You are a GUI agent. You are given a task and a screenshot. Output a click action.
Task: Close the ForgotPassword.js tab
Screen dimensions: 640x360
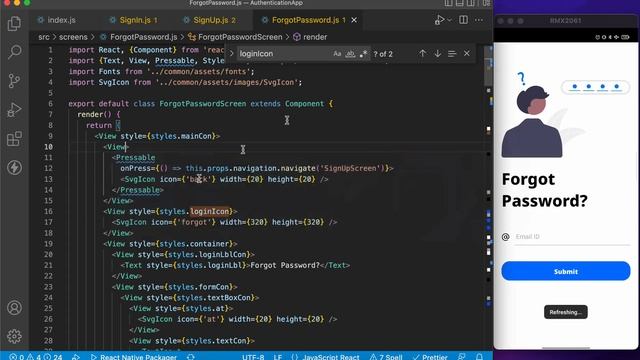pyautogui.click(x=354, y=20)
